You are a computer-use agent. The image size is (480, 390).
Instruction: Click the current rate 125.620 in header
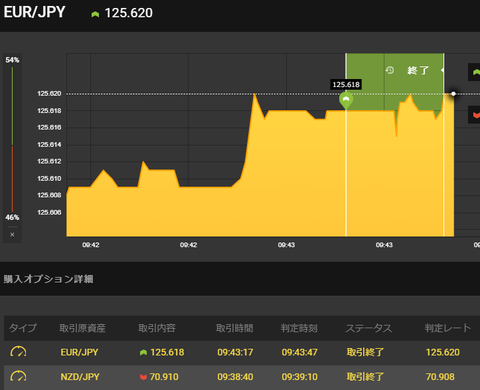(129, 13)
